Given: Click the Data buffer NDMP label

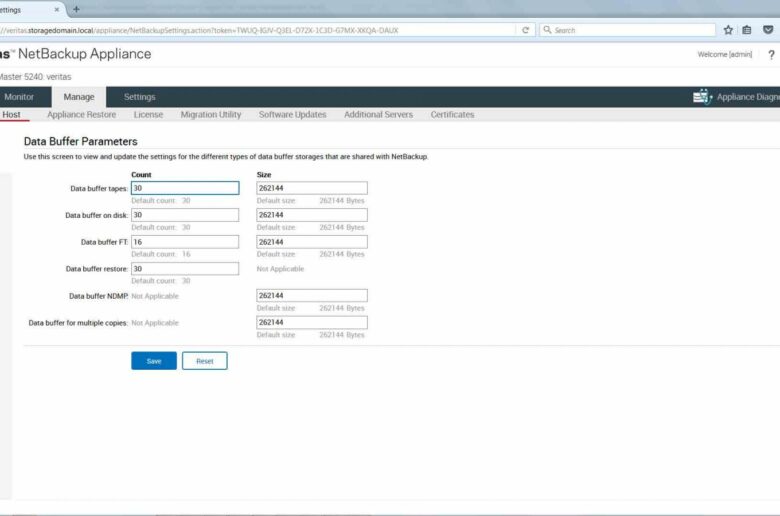Looking at the screenshot, I should [98, 296].
